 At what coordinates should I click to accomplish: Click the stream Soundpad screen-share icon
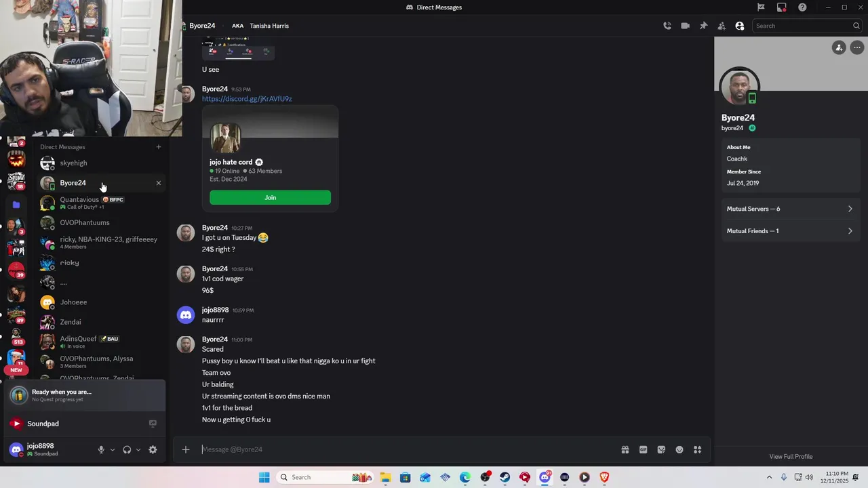[x=153, y=424]
